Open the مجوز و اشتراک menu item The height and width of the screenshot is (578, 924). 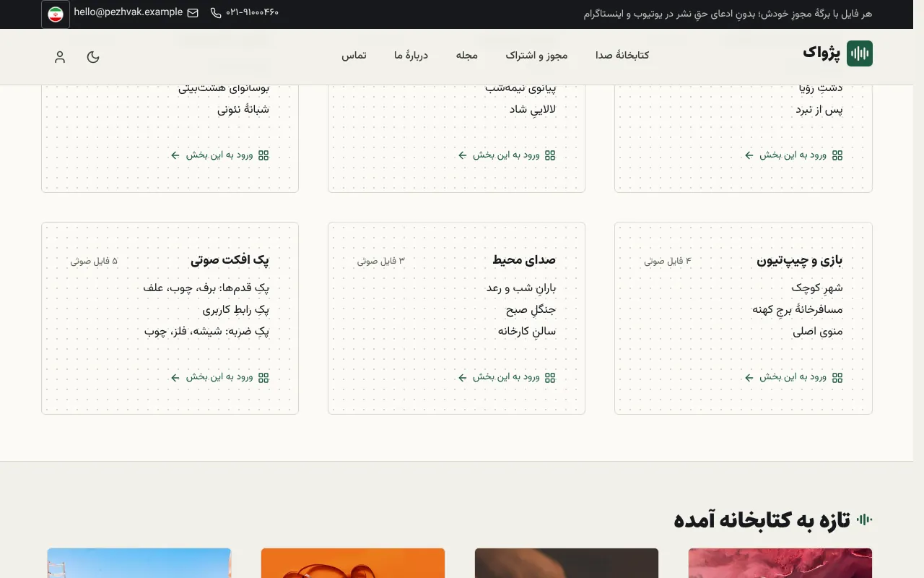(x=536, y=56)
